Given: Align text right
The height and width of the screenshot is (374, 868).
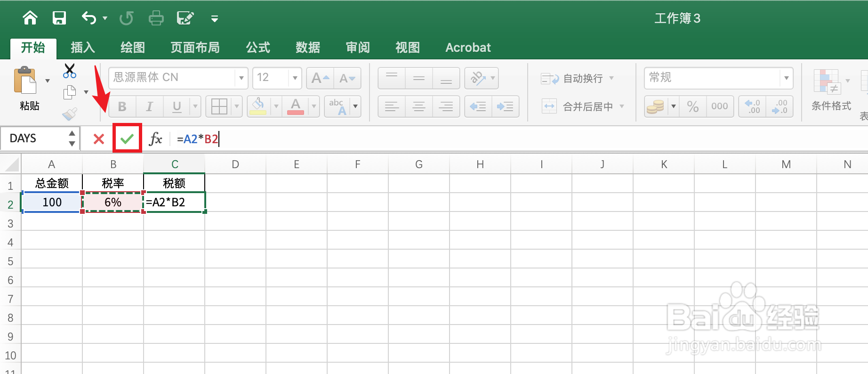Looking at the screenshot, I should coord(446,106).
